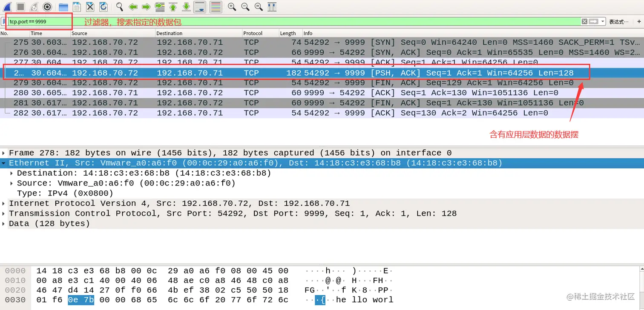
Task: Apply the display filter arrow button
Action: click(594, 21)
